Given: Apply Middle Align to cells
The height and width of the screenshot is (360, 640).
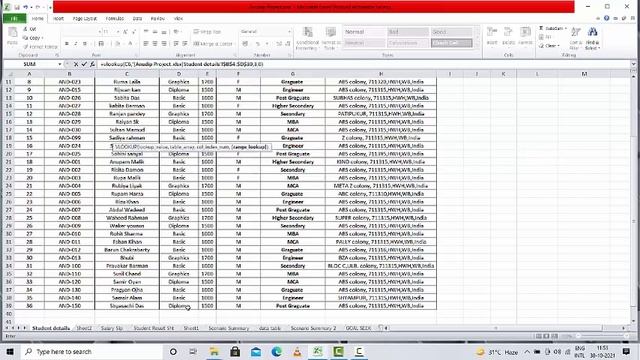Looking at the screenshot, I should click(x=155, y=32).
